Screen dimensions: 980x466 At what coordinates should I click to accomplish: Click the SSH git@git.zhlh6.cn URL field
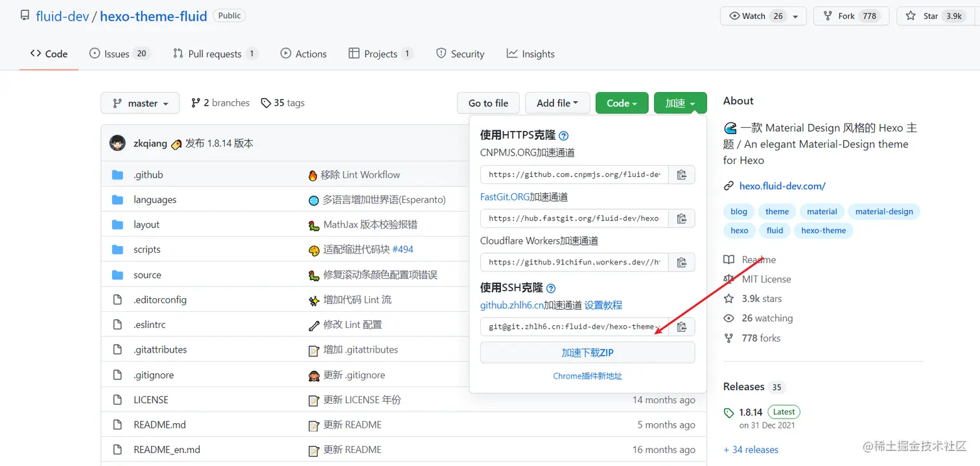point(574,327)
